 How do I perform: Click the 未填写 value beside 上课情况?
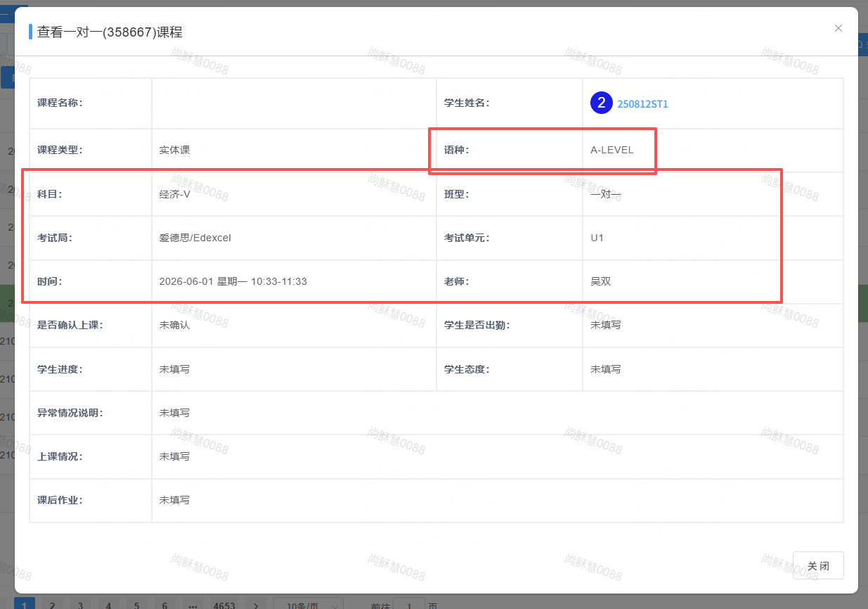click(x=174, y=456)
